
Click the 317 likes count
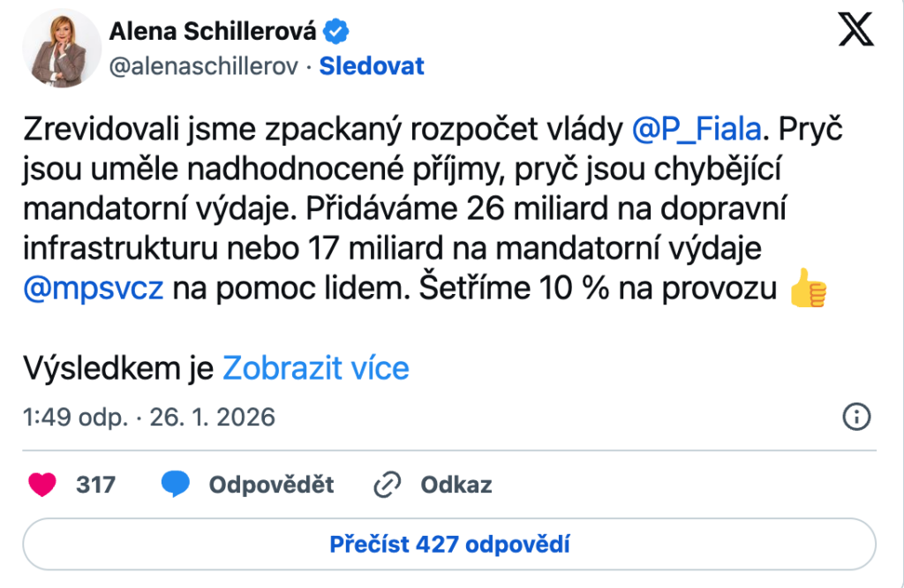[x=95, y=484]
